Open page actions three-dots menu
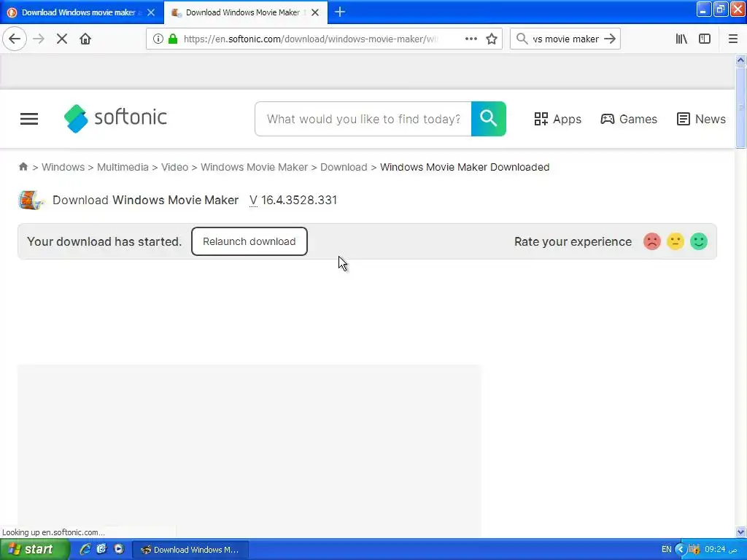This screenshot has width=747, height=560. [471, 39]
